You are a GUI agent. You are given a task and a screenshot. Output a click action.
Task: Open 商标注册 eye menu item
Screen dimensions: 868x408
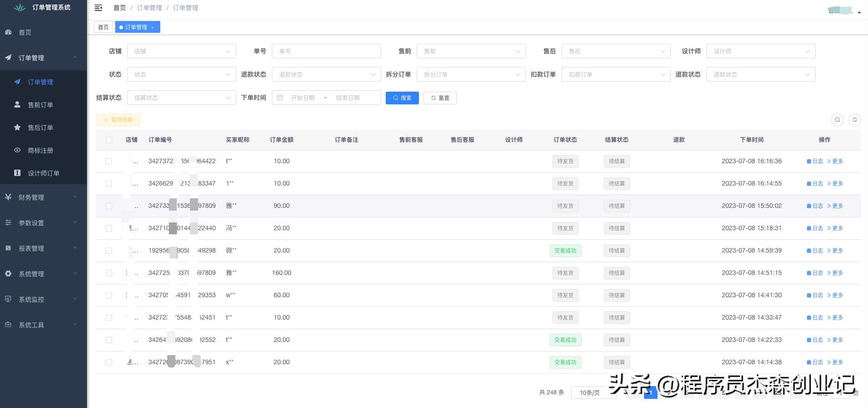[43, 150]
